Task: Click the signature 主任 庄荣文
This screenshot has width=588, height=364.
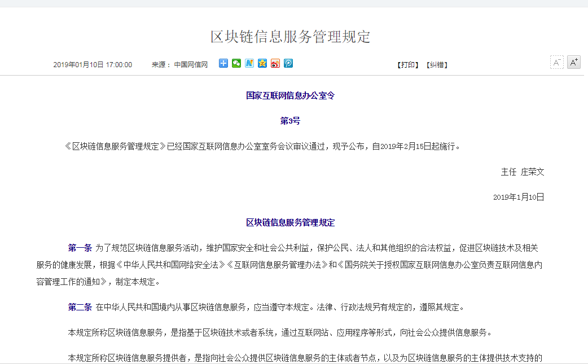Action: click(x=521, y=172)
